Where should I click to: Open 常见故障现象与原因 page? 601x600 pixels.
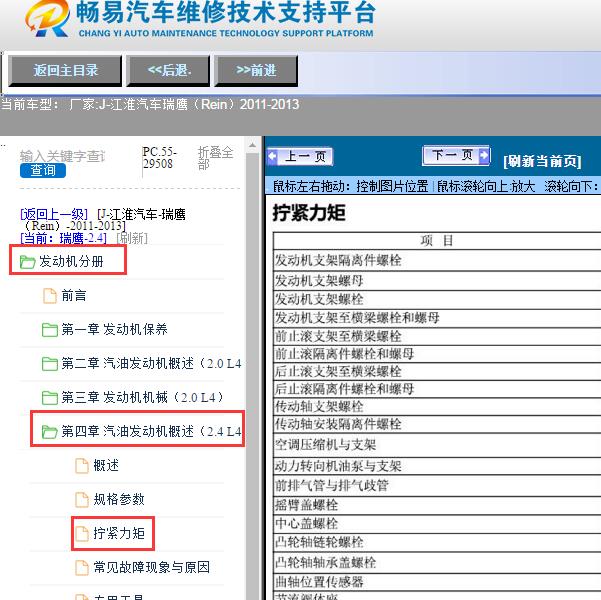click(152, 567)
